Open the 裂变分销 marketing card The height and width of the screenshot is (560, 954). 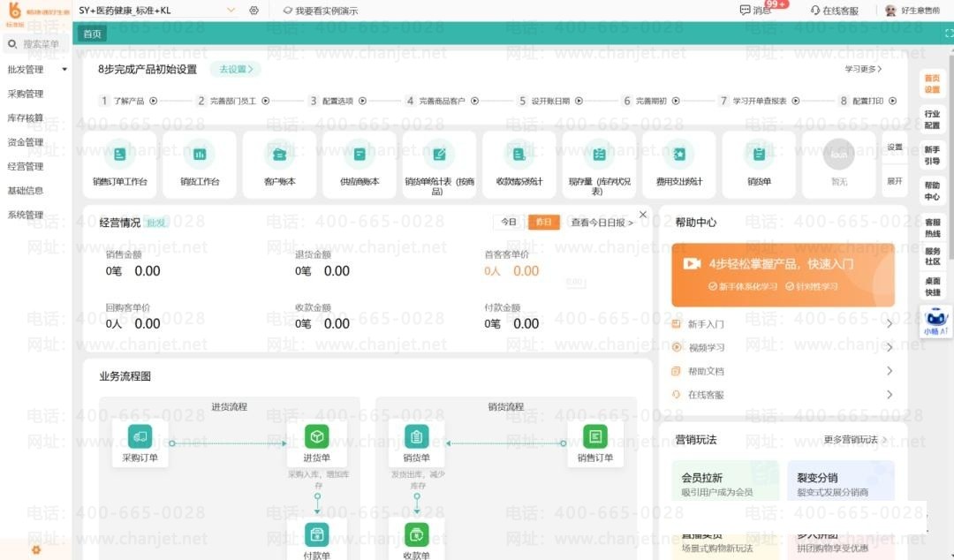841,481
